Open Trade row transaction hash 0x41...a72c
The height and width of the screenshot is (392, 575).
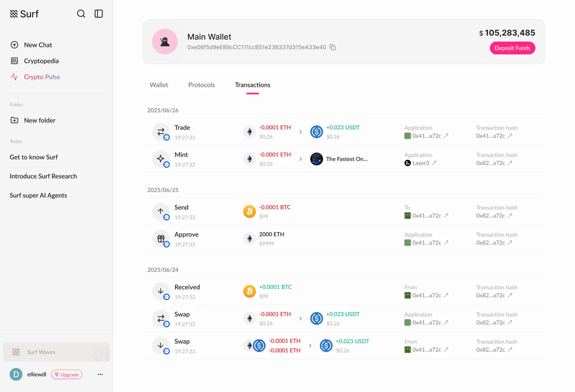click(494, 136)
